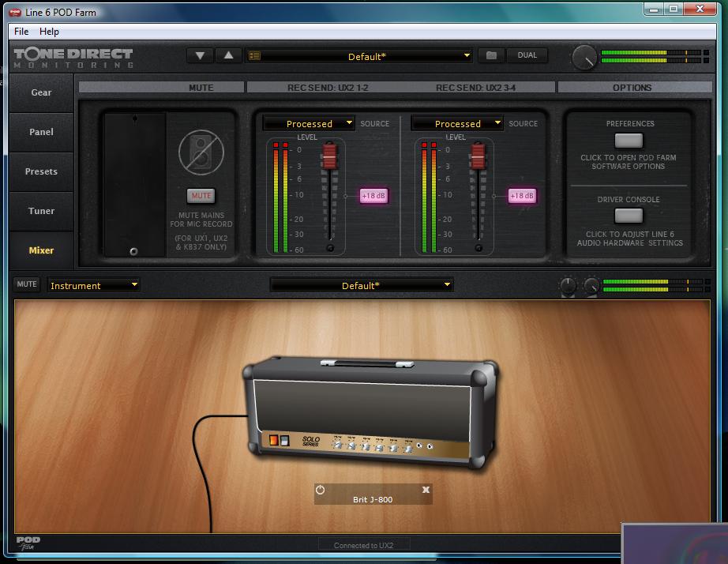Switch to the Gear tab
Viewport: 728px width, 564px height.
(x=41, y=92)
